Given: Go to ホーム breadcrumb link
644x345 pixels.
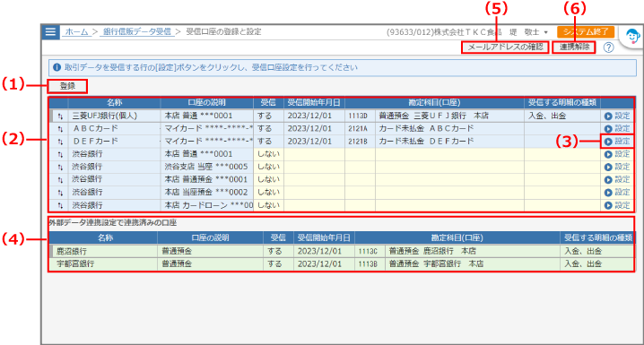Looking at the screenshot, I should [77, 31].
